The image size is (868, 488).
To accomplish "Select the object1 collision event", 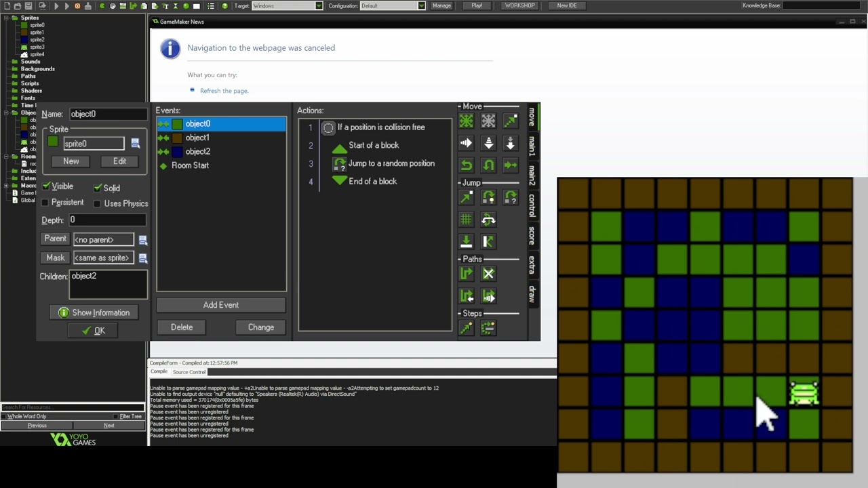I will coord(221,138).
